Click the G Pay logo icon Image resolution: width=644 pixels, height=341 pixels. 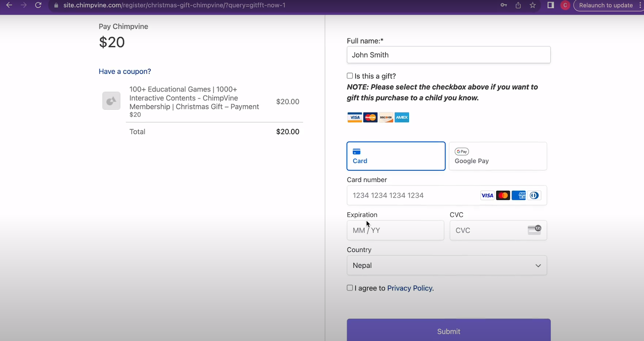462,152
